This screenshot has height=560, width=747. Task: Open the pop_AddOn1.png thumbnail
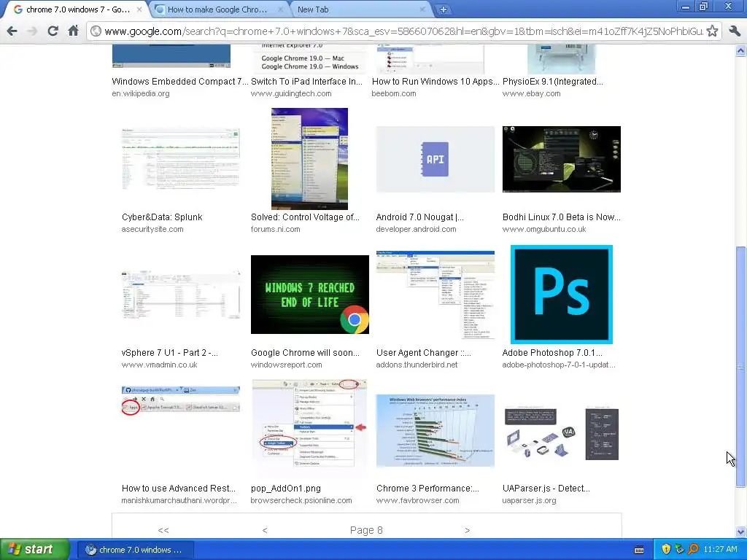tap(309, 424)
